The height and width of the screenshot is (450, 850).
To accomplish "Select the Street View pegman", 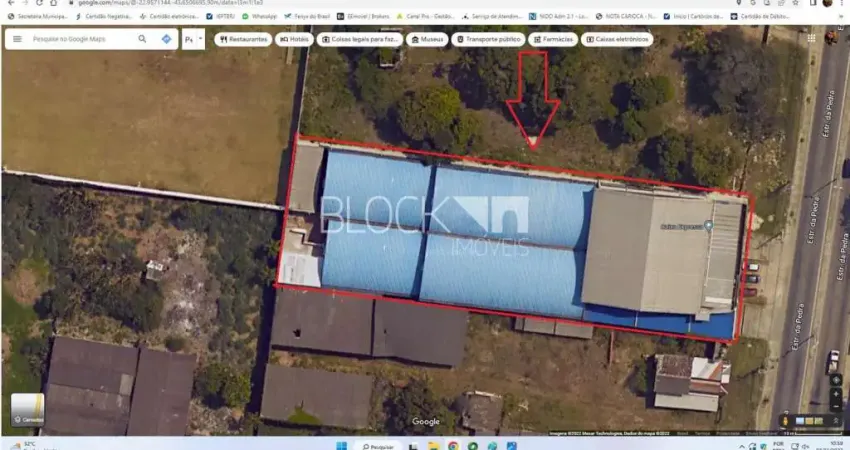I will point(785,421).
